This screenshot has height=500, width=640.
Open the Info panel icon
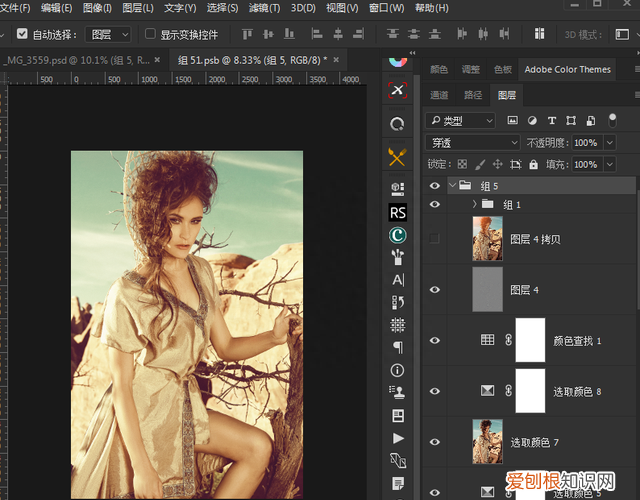point(397,370)
